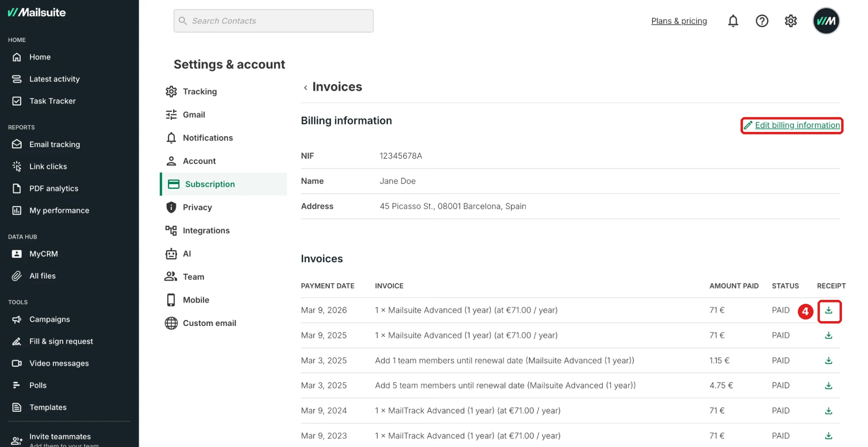Go to Home in sidebar
Image resolution: width=868 pixels, height=447 pixels.
tap(31, 57)
